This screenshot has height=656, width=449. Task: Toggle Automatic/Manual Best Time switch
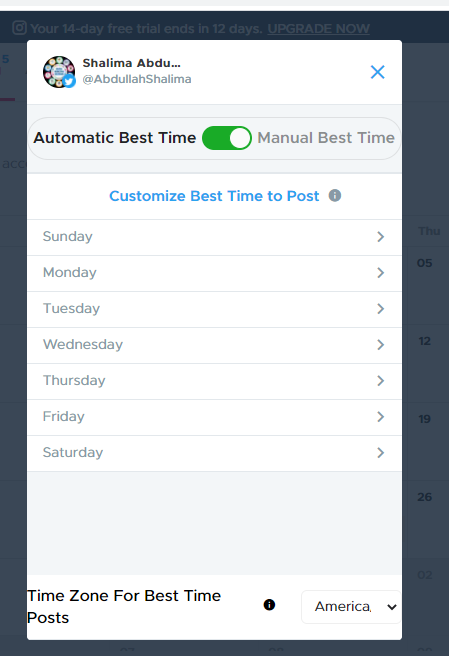(x=227, y=138)
